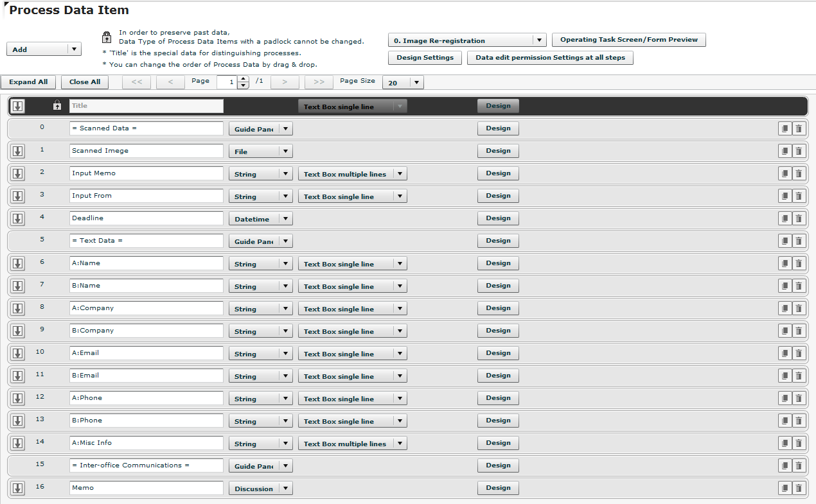Click the padlock icon in the header row
The image size is (816, 504).
pyautogui.click(x=57, y=105)
